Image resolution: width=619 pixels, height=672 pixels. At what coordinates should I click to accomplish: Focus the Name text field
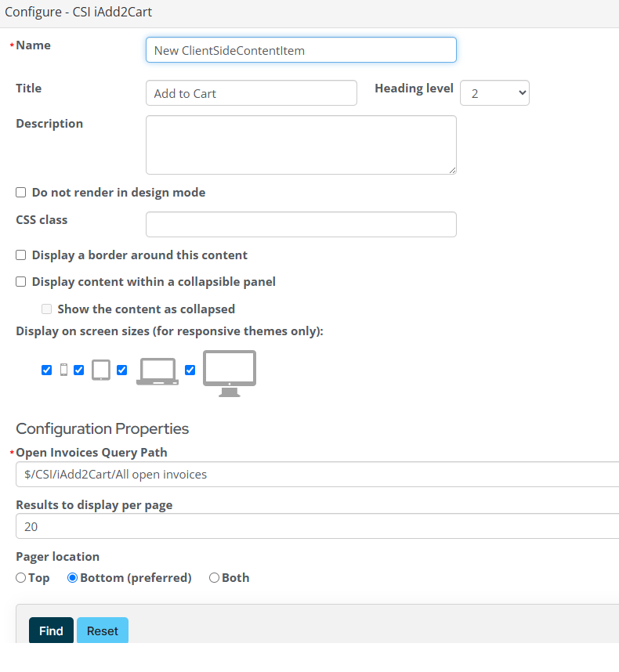tap(301, 50)
